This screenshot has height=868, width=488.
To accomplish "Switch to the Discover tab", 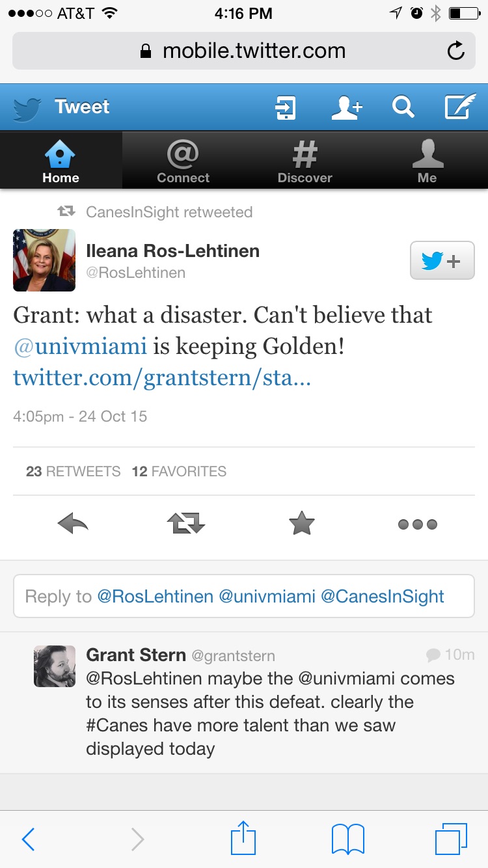I will point(305,161).
